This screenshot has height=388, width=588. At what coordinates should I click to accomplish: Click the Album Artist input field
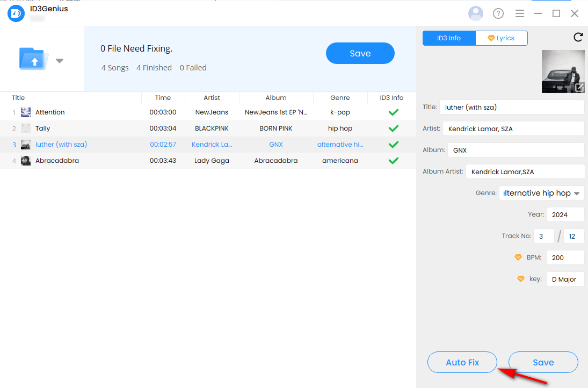click(x=525, y=172)
